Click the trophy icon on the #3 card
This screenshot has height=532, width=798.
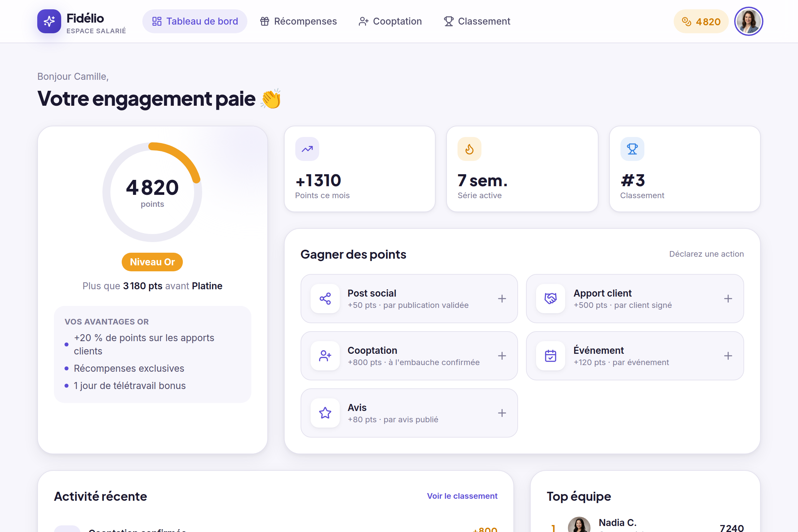click(632, 149)
